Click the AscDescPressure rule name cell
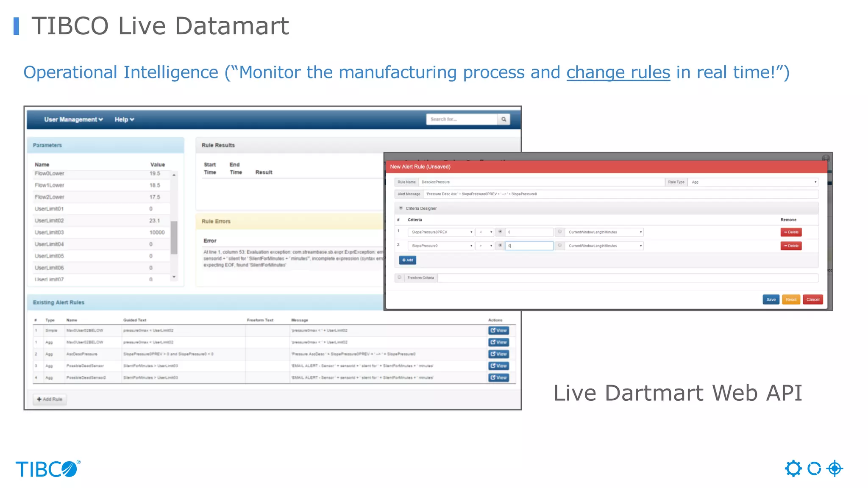 pyautogui.click(x=93, y=354)
